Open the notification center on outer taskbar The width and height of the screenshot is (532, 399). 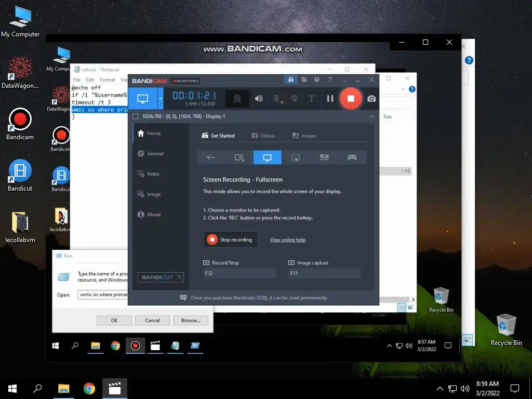(x=515, y=389)
